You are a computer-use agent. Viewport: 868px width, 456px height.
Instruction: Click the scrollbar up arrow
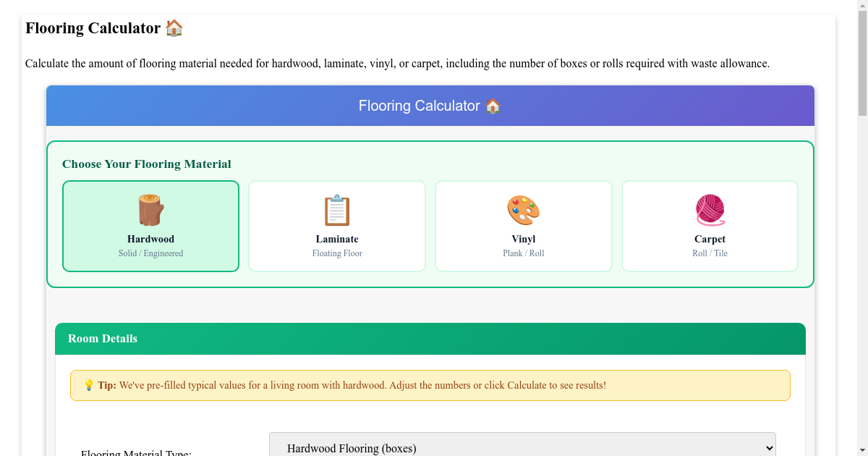861,7
